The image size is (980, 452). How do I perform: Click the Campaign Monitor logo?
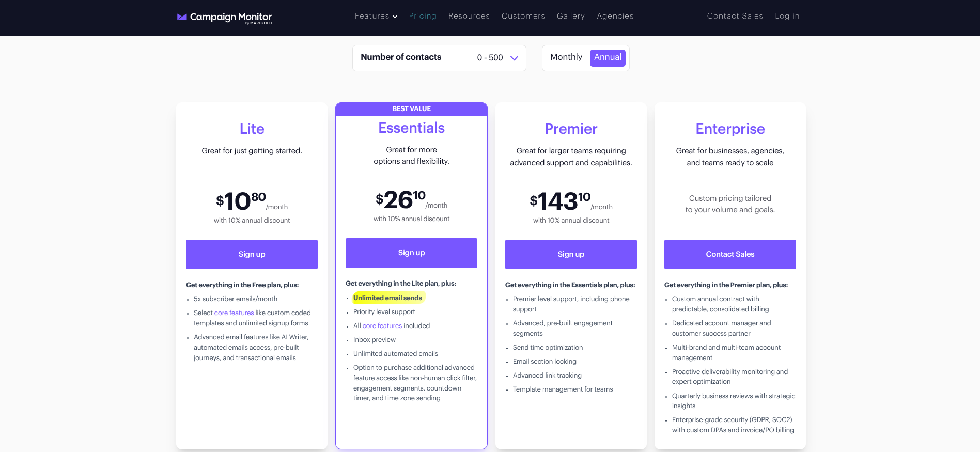[224, 18]
